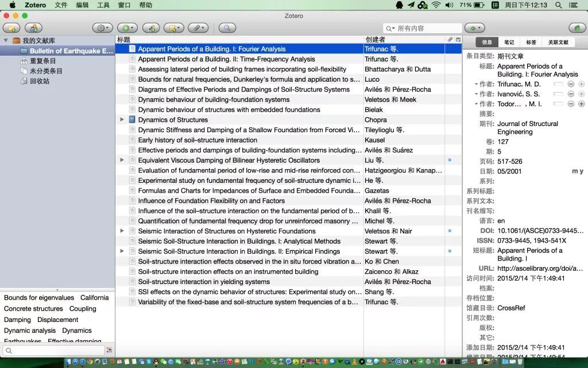Open search mode dropdown in search box
This screenshot has width=588, height=368.
click(390, 29)
